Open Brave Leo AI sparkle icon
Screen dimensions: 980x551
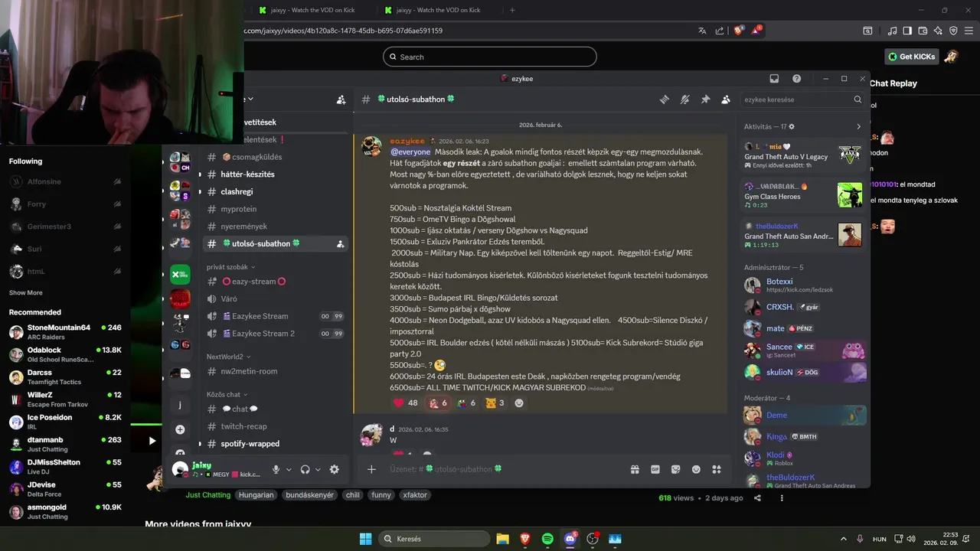938,31
